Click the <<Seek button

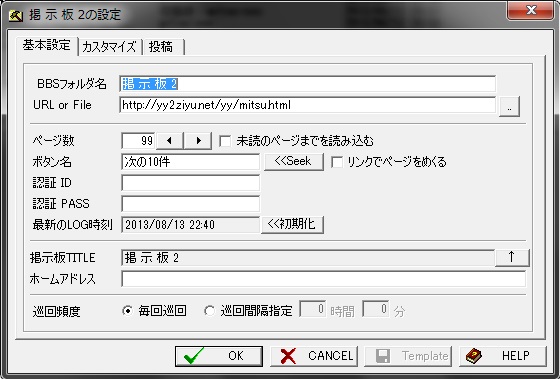coord(294,161)
